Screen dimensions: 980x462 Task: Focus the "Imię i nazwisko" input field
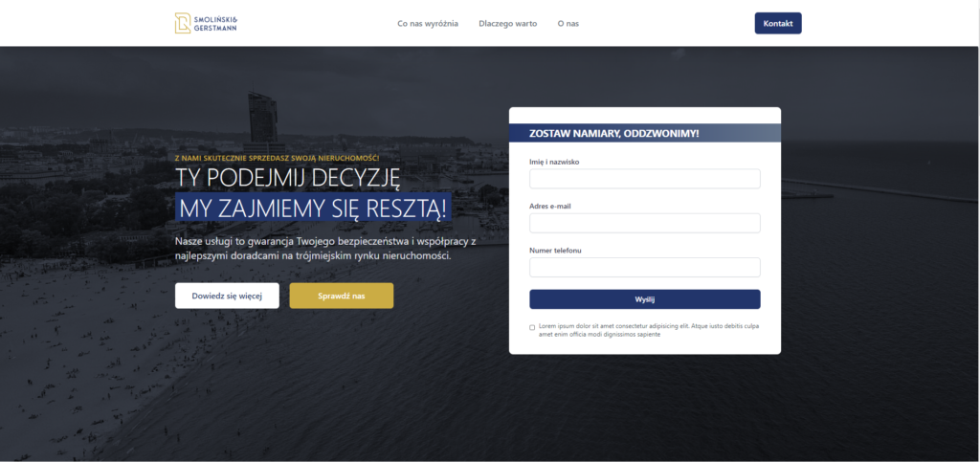(x=644, y=179)
